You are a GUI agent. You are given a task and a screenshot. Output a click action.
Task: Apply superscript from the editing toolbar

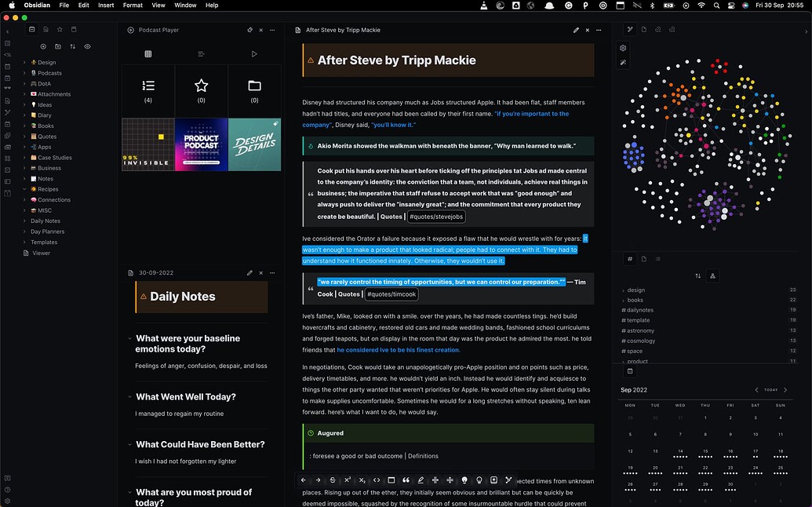tap(347, 480)
